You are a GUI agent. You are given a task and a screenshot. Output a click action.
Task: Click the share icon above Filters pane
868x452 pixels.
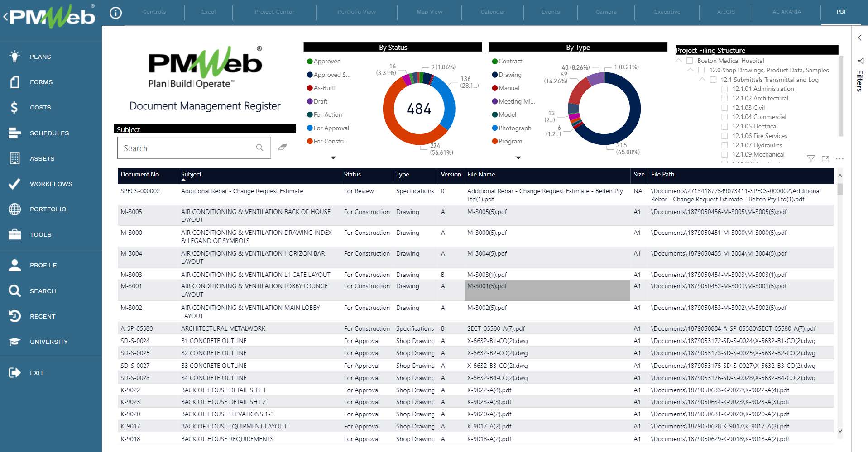[860, 61]
